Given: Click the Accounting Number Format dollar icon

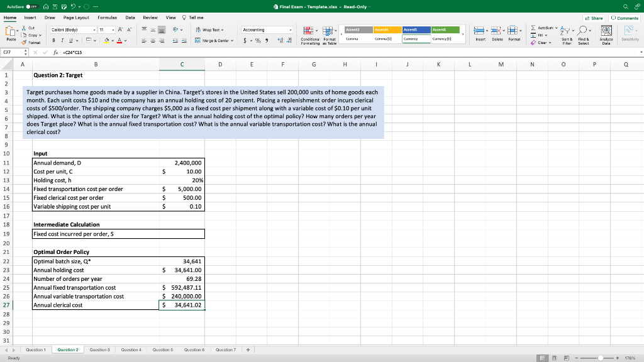Looking at the screenshot, I should pyautogui.click(x=245, y=40).
